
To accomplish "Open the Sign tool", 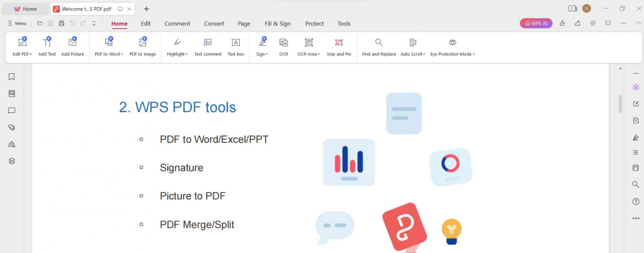I will 262,46.
